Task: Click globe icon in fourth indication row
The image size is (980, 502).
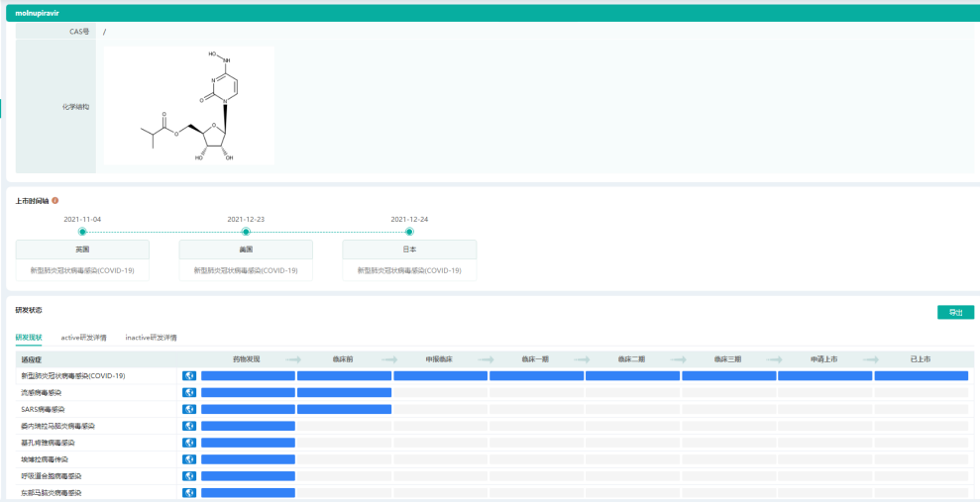Action: click(x=189, y=426)
